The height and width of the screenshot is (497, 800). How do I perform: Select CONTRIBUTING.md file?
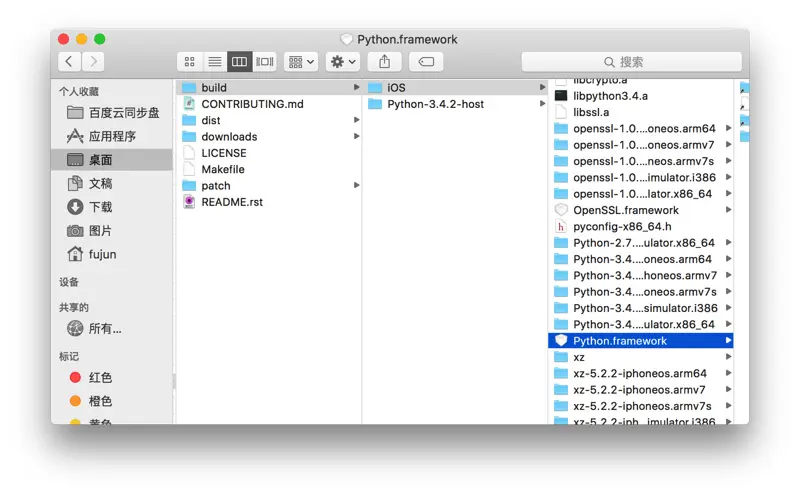click(x=269, y=104)
